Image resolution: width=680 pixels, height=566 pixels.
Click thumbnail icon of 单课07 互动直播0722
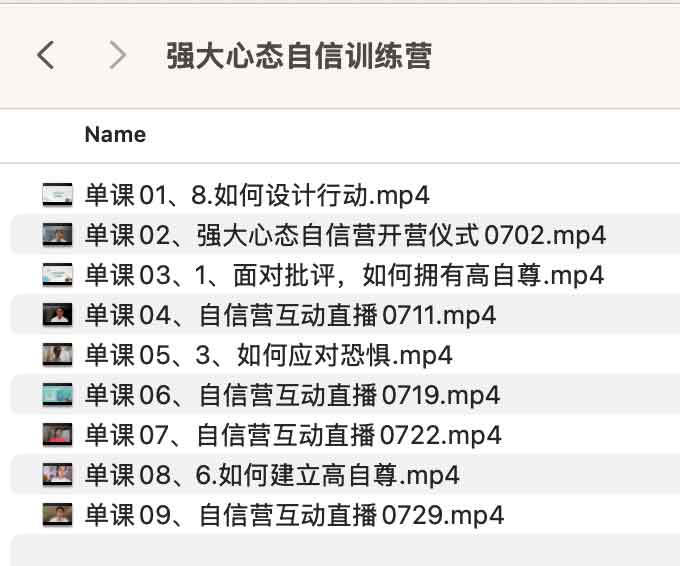(58, 435)
